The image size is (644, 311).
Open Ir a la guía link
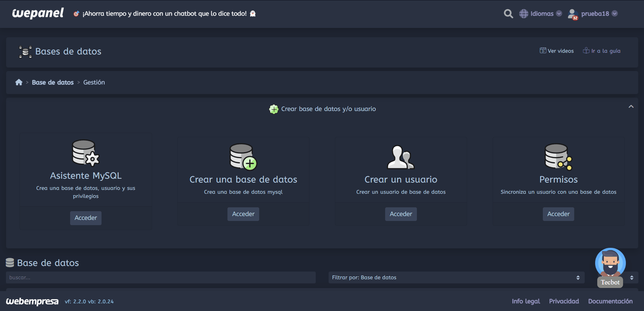pos(602,51)
